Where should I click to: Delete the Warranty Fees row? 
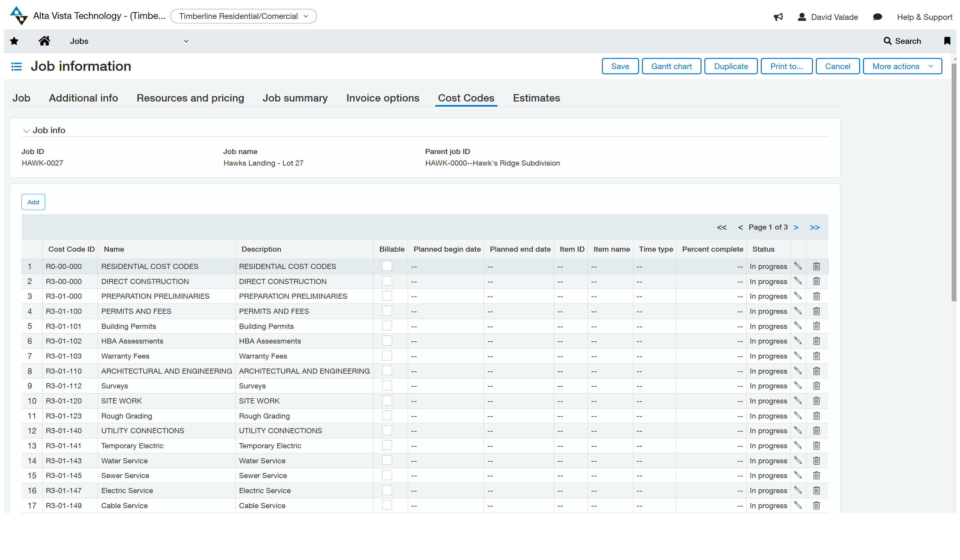click(x=816, y=356)
